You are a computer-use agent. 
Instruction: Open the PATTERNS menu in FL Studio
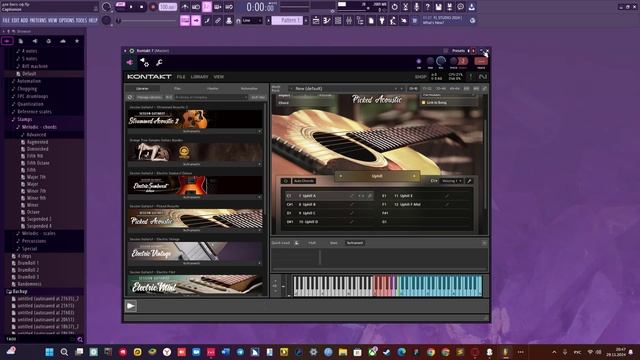click(x=38, y=20)
